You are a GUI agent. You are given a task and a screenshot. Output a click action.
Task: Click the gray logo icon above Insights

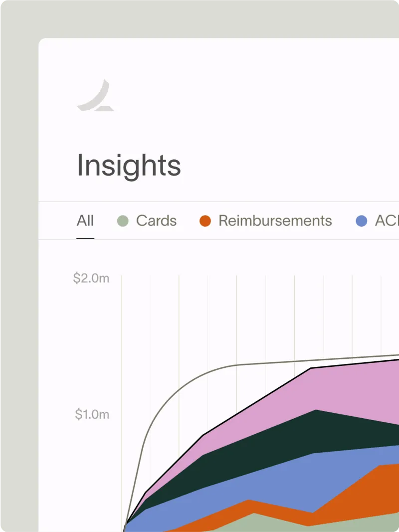point(96,95)
